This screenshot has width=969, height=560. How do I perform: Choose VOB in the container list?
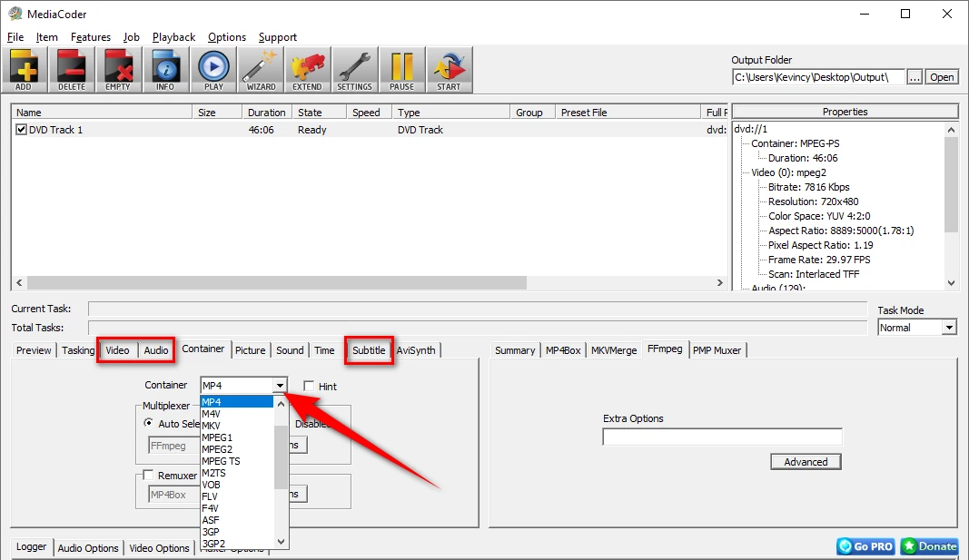point(237,485)
